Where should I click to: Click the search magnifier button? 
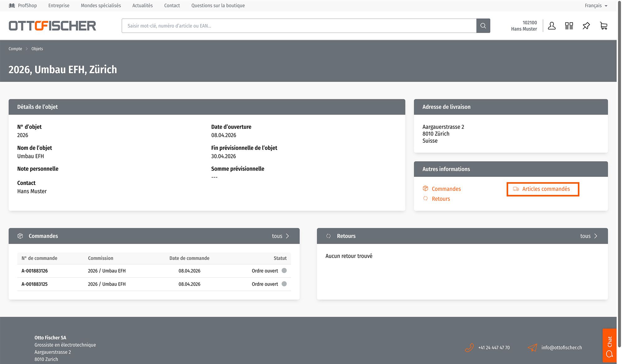pos(483,26)
